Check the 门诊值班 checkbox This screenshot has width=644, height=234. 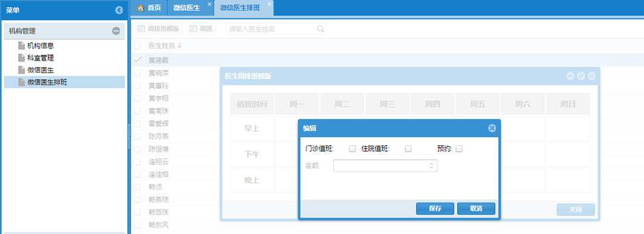pyautogui.click(x=352, y=149)
